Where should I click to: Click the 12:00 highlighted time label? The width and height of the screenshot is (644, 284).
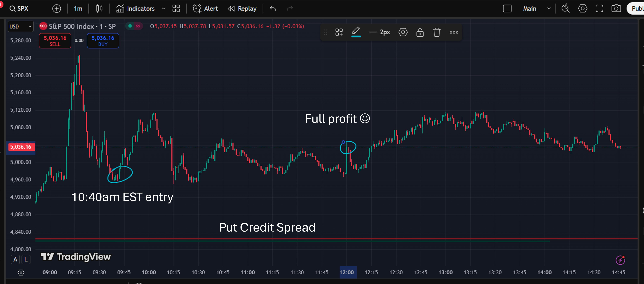[x=346, y=272]
